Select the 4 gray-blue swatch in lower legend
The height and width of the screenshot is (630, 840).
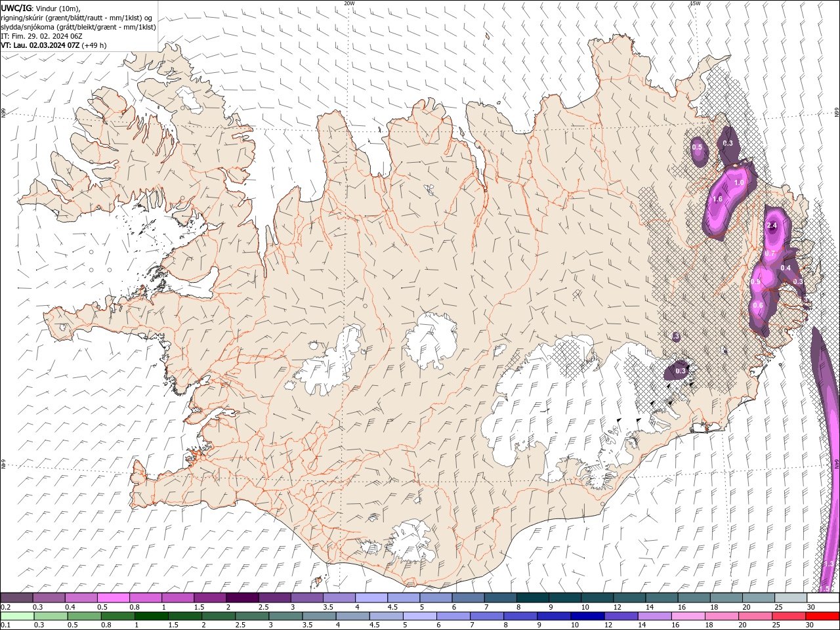pyautogui.click(x=352, y=616)
